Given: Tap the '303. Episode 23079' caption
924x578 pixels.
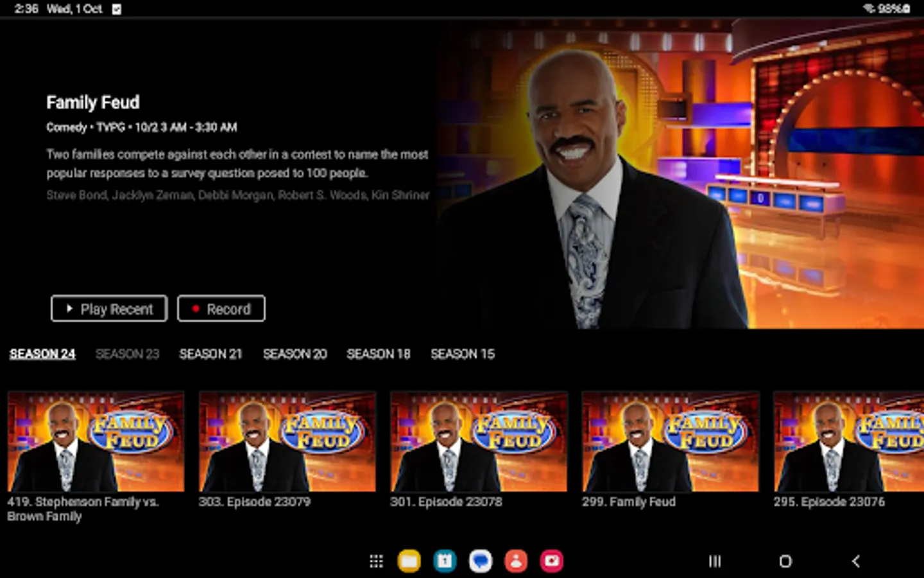Looking at the screenshot, I should pyautogui.click(x=255, y=502).
